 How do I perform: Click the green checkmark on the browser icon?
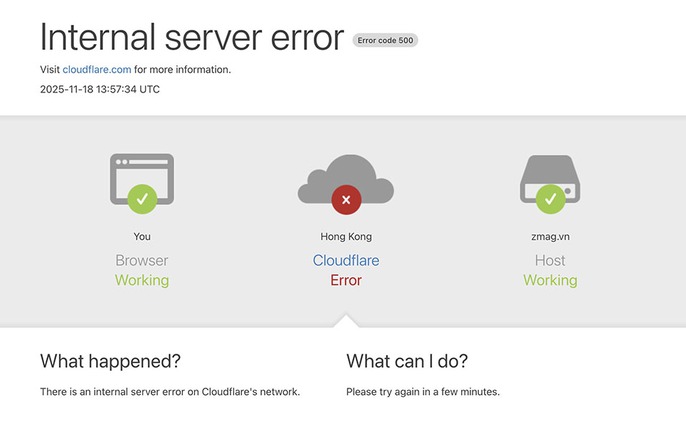point(142,199)
